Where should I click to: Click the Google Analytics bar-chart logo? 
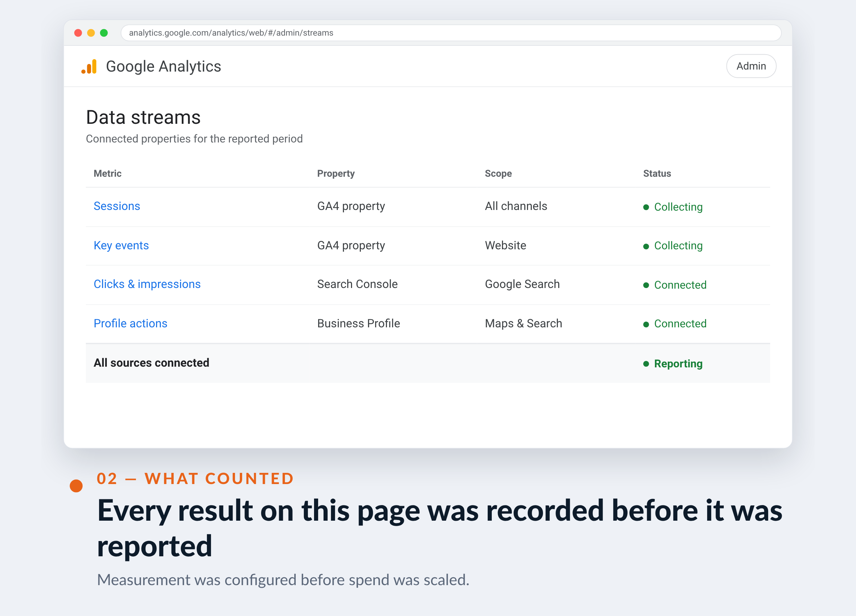click(89, 66)
